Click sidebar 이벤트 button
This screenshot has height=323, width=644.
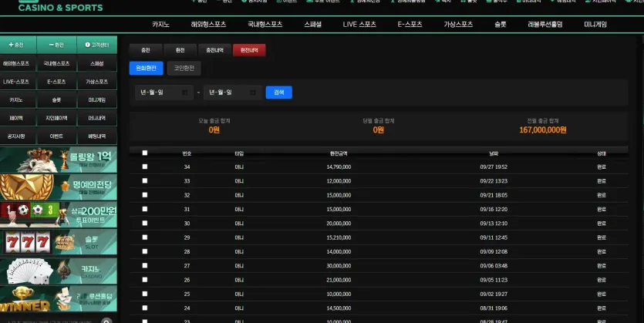click(56, 136)
